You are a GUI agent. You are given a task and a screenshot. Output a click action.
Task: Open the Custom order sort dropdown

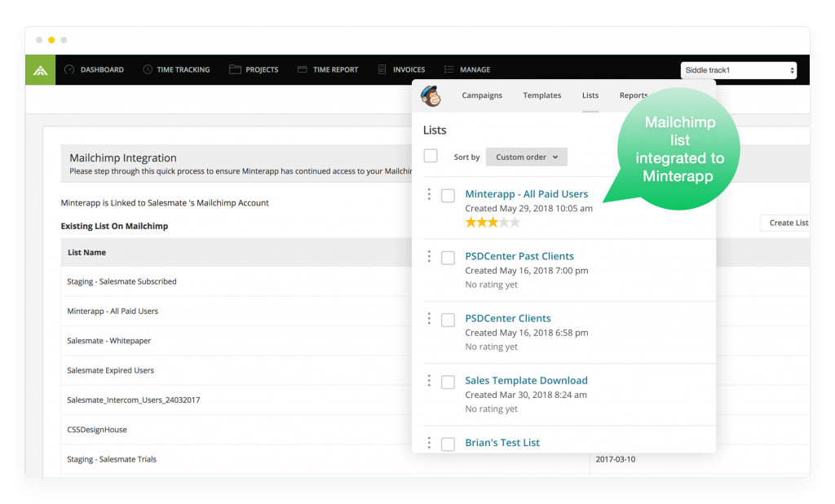tap(526, 157)
